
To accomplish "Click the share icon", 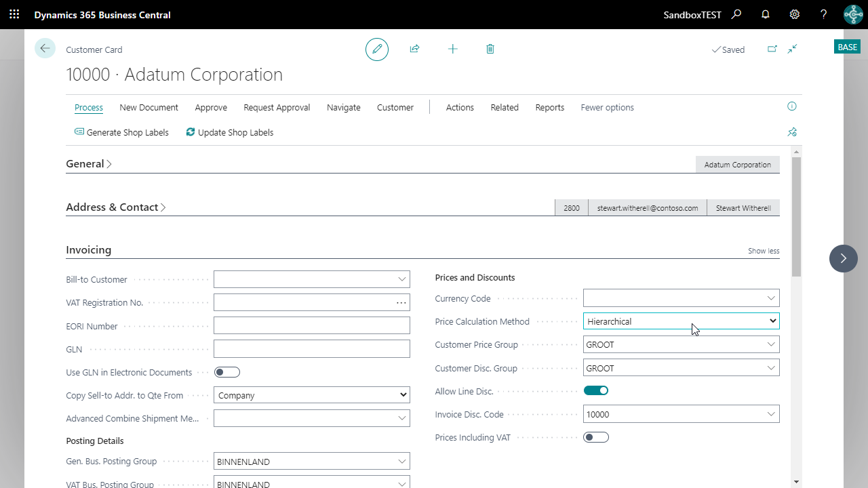I will point(414,49).
